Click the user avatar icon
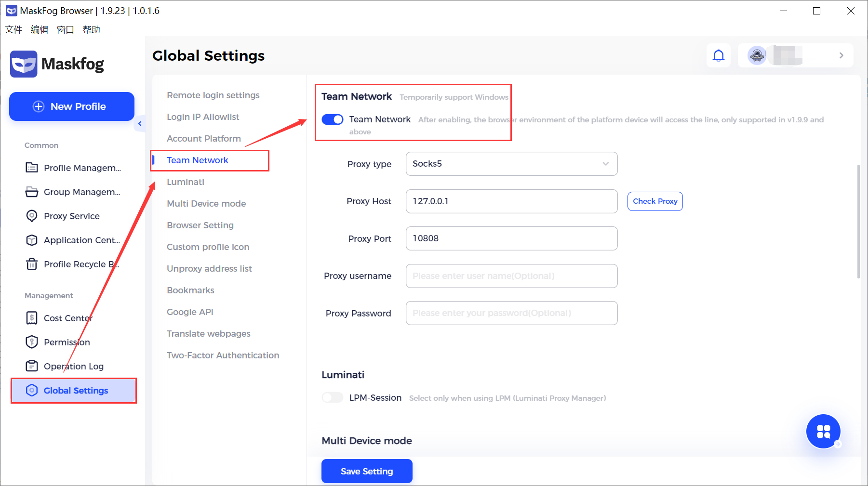This screenshot has height=486, width=868. pyautogui.click(x=757, y=55)
